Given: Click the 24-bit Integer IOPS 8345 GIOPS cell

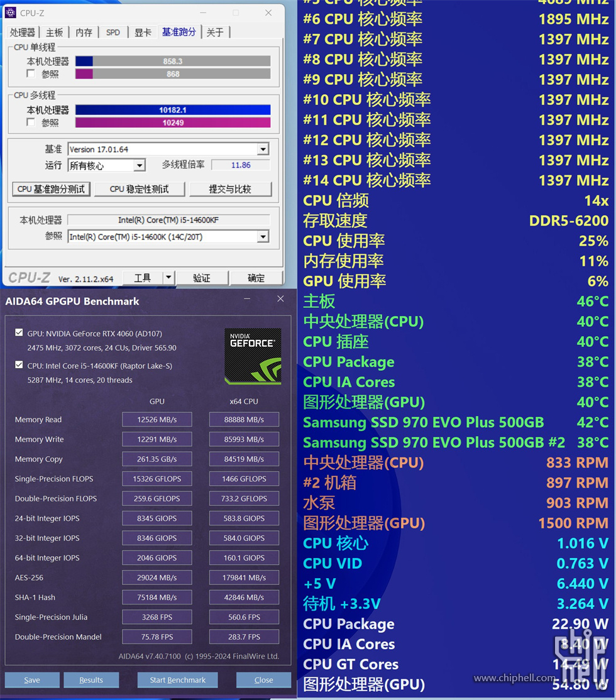Looking at the screenshot, I should [x=157, y=518].
